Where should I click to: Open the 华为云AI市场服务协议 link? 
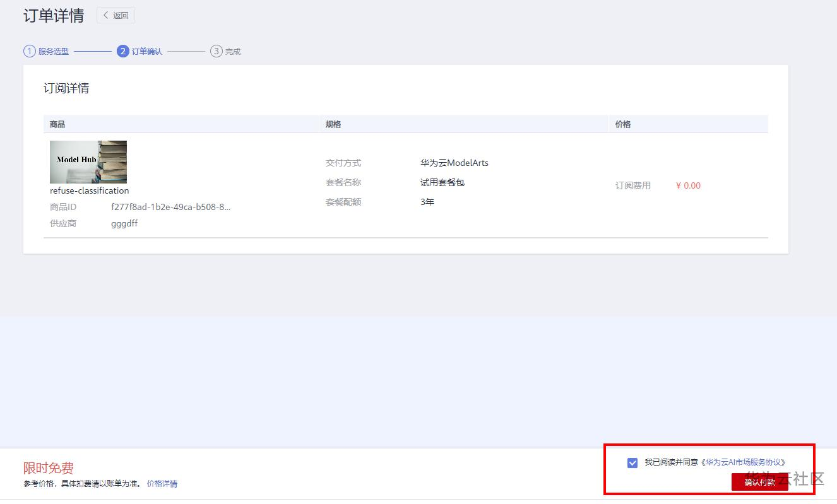click(745, 462)
